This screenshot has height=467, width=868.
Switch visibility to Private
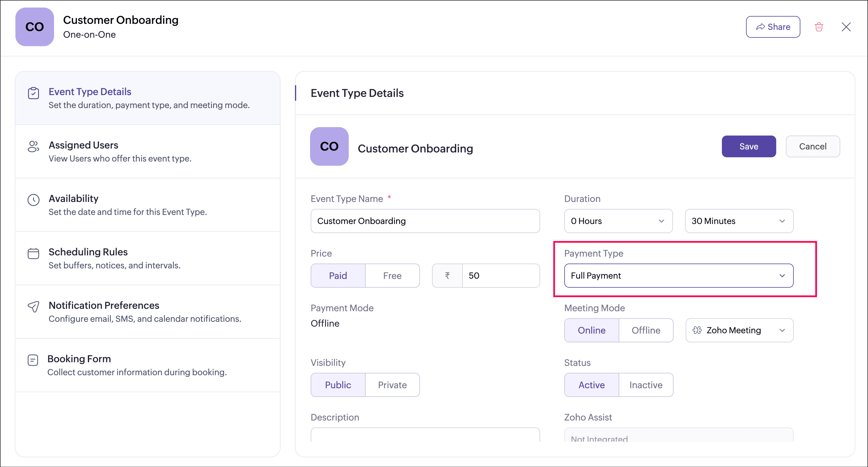(392, 385)
